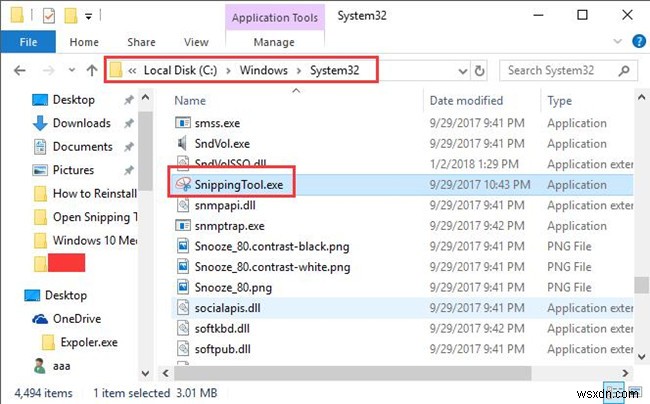
Task: Click the snmptrap.exe application icon
Action: click(x=183, y=225)
